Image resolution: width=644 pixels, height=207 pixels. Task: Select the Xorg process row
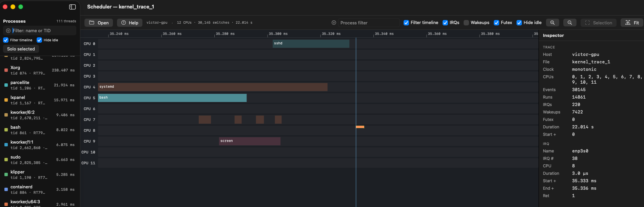[40, 70]
